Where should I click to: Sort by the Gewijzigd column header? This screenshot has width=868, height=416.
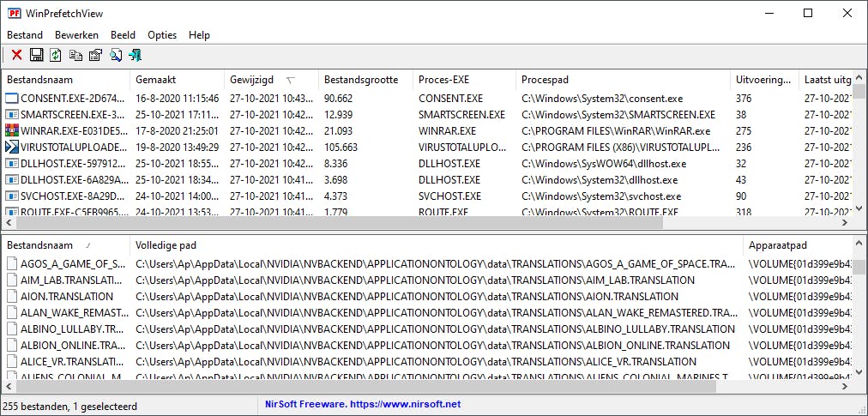(x=271, y=80)
